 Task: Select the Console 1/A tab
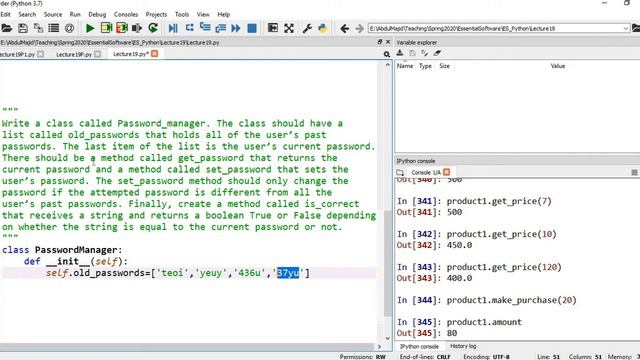(426, 172)
